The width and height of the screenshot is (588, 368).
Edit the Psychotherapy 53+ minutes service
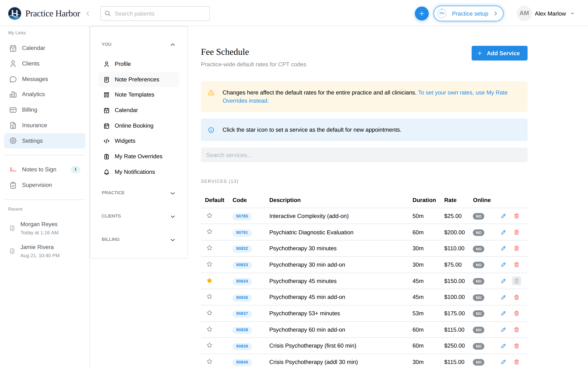click(503, 313)
